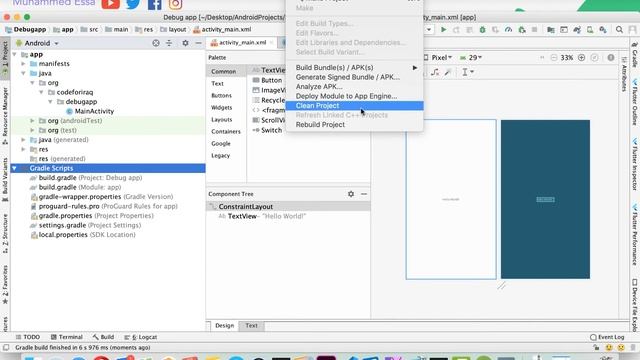Open the Instagram icon in banner
Image resolution: width=640 pixels, height=360 pixels.
point(176,4)
